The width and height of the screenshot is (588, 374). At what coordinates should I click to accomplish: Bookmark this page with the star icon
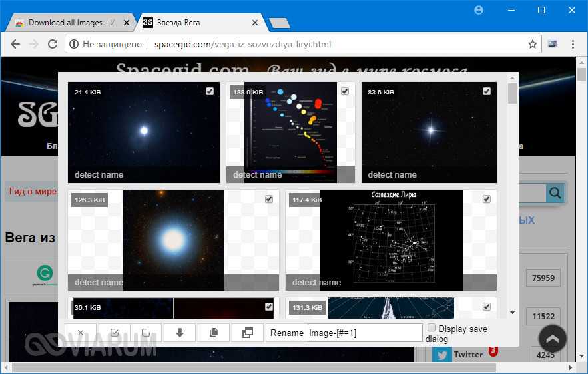coord(532,45)
